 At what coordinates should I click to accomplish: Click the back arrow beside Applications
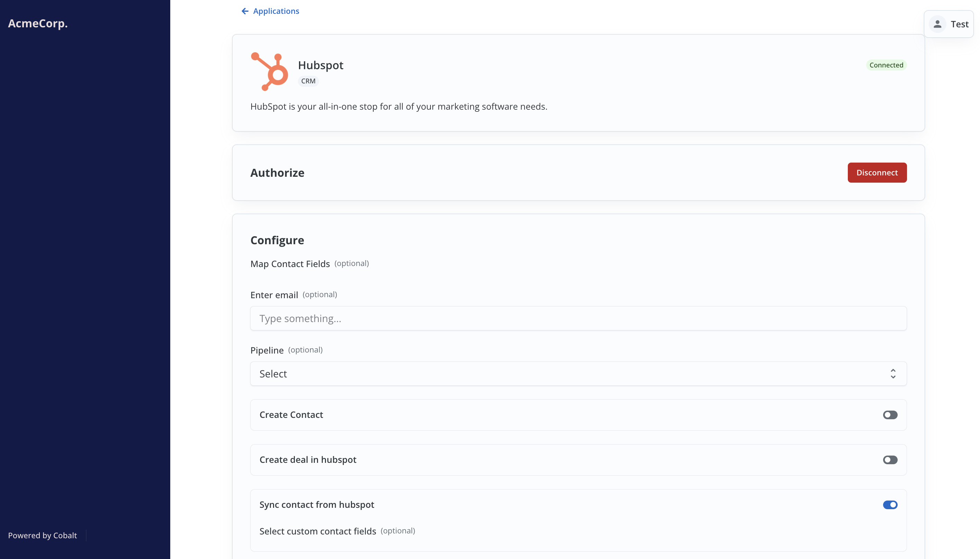245,11
